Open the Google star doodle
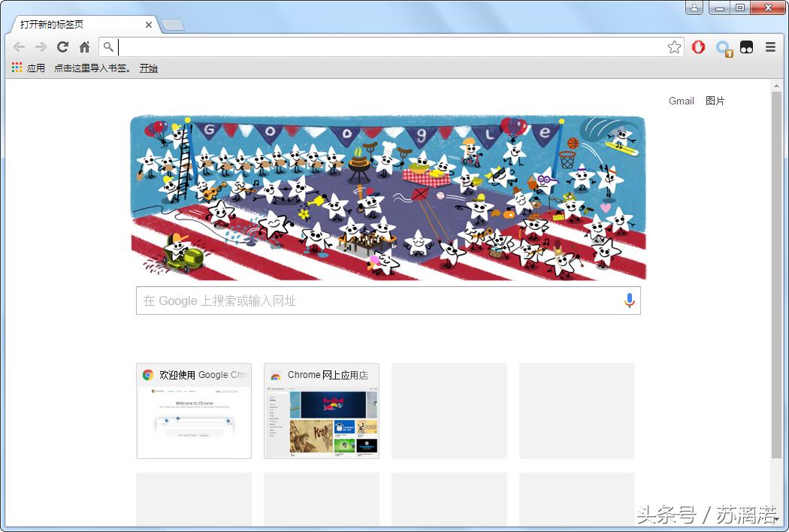The width and height of the screenshot is (789, 532). pyautogui.click(x=388, y=198)
